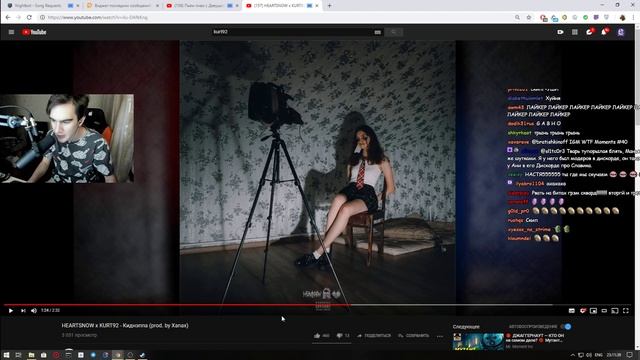Switch to the third YouTube browser tab
This screenshot has height=360, width=640.
[201, 6]
